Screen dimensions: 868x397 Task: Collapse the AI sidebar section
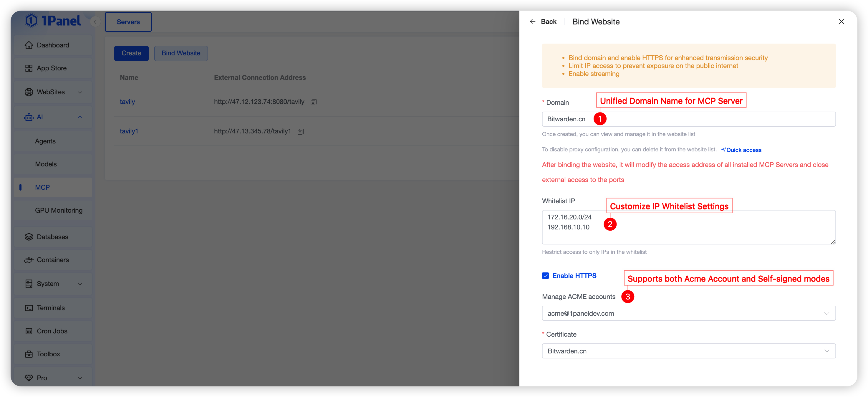pyautogui.click(x=80, y=117)
